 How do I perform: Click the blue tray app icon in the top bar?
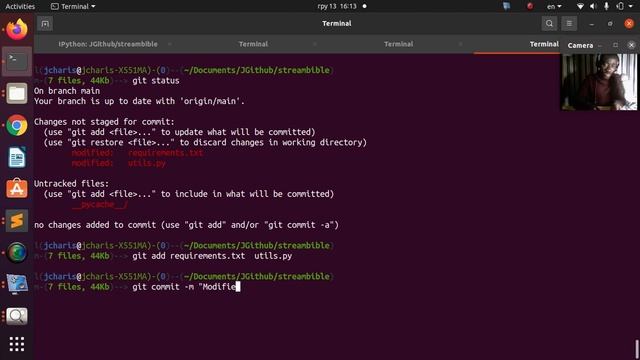pos(507,6)
